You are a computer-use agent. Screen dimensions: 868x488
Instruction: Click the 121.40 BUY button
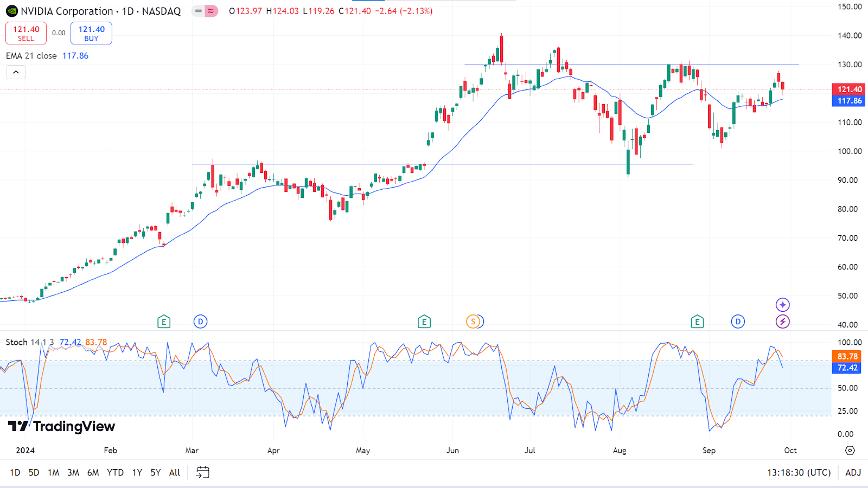(91, 33)
